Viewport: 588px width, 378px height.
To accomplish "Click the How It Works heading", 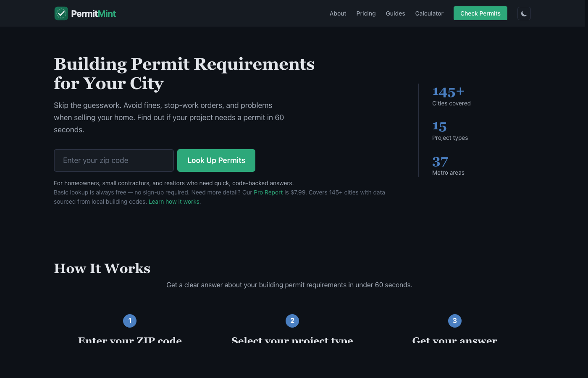I will [x=102, y=268].
